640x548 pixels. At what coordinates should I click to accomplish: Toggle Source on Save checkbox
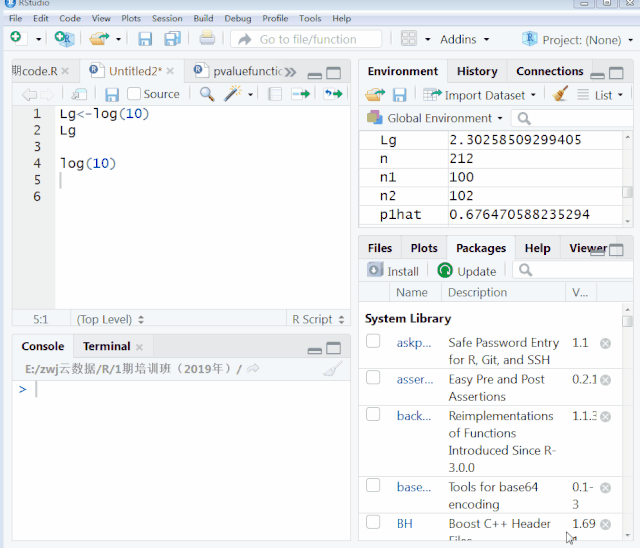134,94
